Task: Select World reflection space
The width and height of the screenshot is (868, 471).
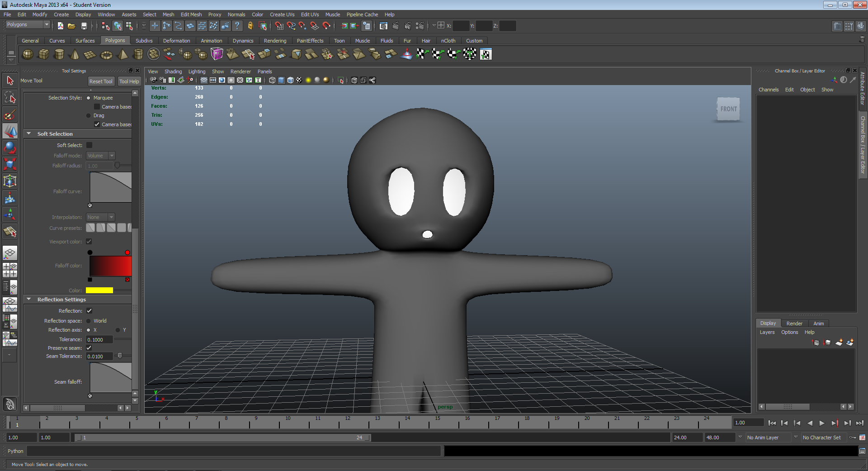Action: tap(89, 321)
